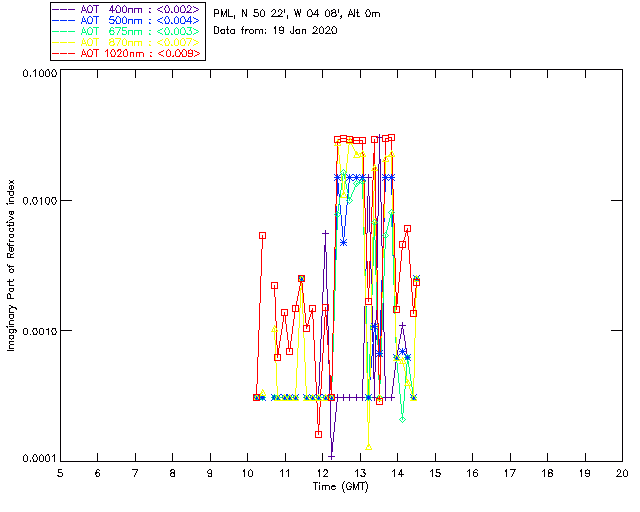640x512 pixels.
Task: Click the lowest purple plus marker near 12
Action: pyautogui.click(x=331, y=456)
